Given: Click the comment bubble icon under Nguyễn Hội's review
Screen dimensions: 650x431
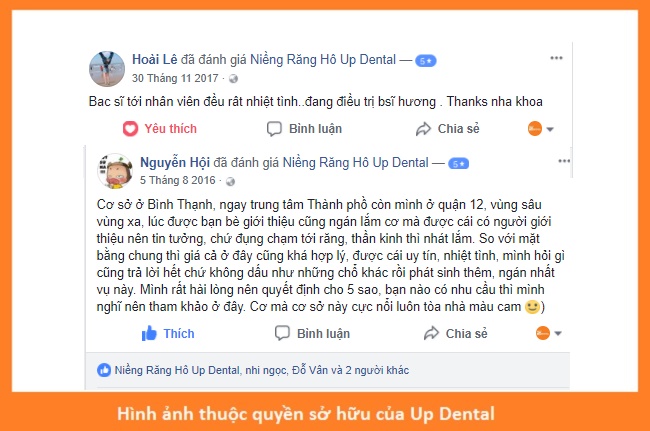Looking at the screenshot, I should pos(282,333).
